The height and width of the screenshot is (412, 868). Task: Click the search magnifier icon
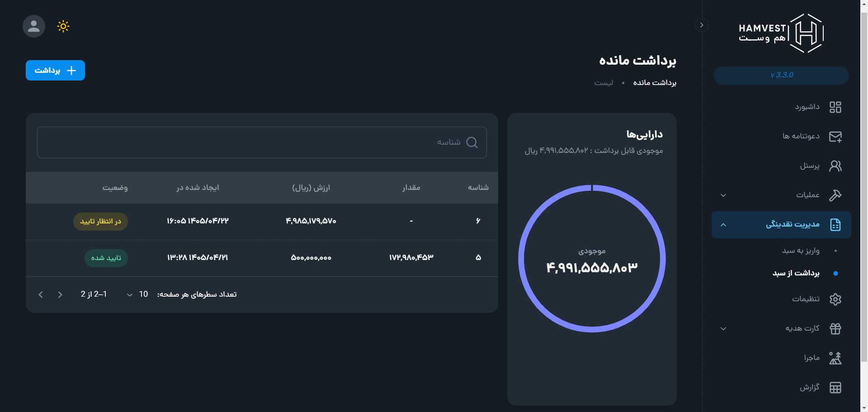[472, 142]
